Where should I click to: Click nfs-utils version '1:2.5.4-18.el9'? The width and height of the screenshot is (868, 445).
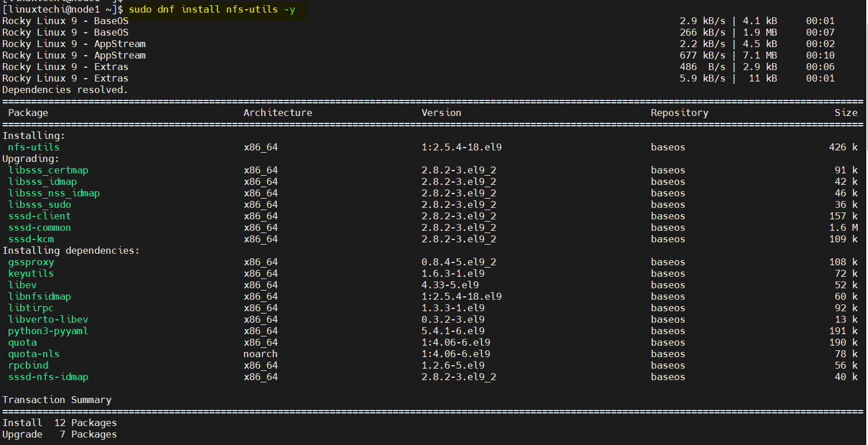pos(462,148)
